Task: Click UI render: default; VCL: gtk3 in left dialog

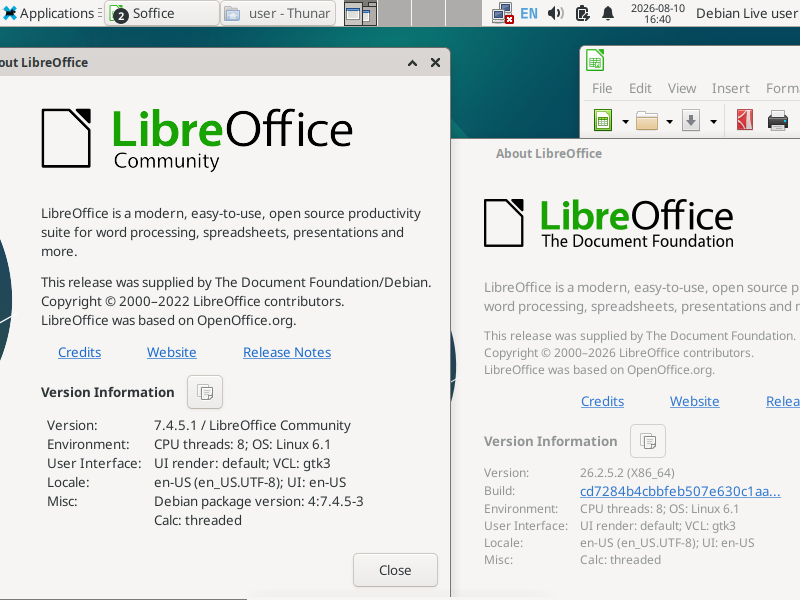Action: [x=242, y=463]
